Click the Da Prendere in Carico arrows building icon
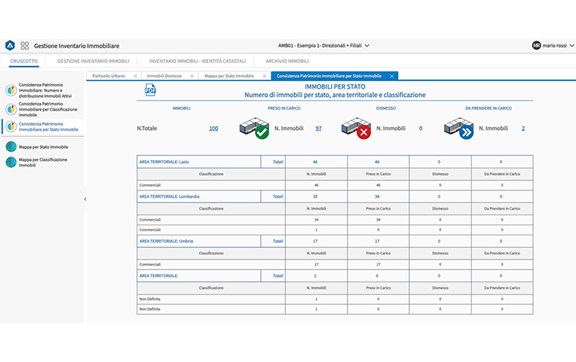This screenshot has height=362, width=576. click(458, 128)
